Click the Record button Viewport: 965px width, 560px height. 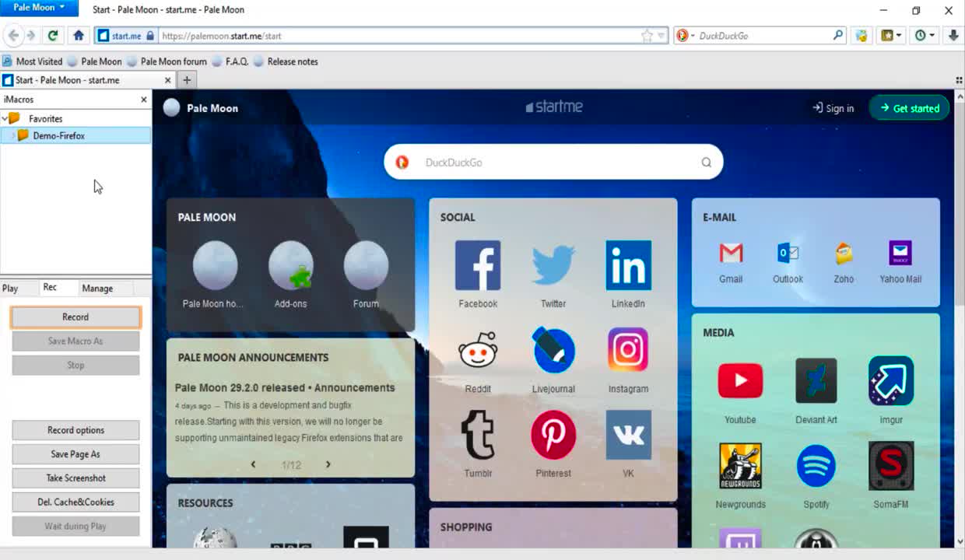coord(75,317)
